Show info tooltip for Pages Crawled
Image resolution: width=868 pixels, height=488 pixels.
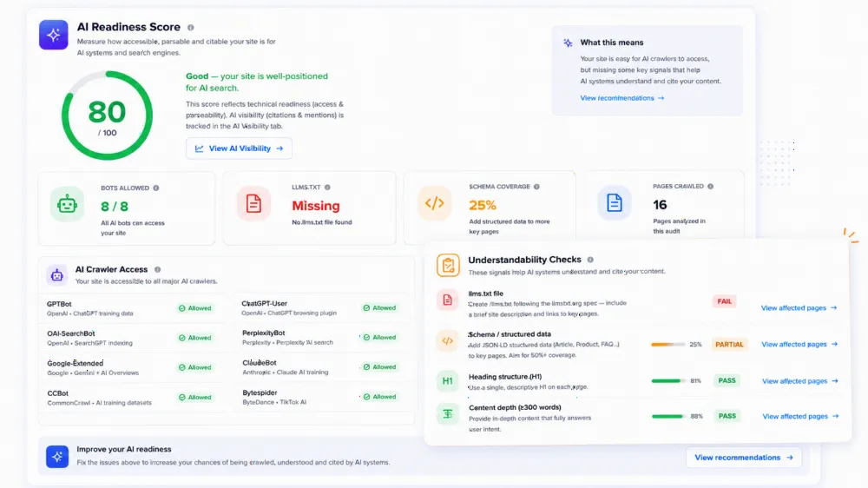pos(710,187)
